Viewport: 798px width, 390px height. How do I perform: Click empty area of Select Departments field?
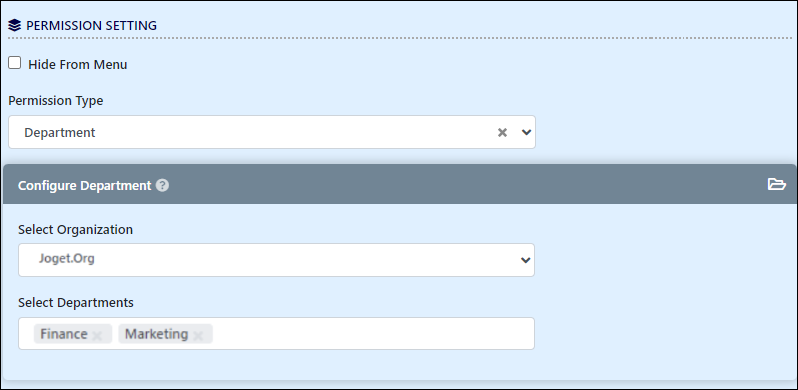372,333
